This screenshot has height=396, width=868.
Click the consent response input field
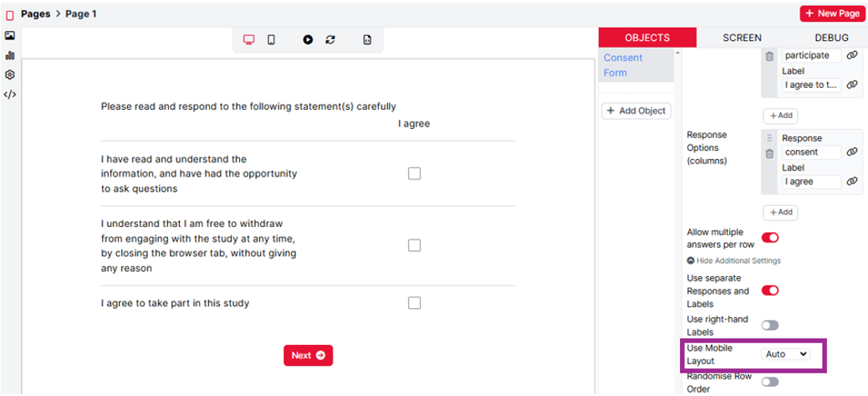click(x=811, y=152)
